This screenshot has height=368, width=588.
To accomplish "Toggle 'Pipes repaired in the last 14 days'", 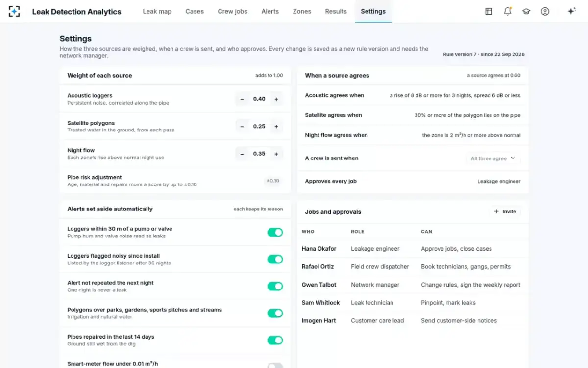I will click(275, 340).
